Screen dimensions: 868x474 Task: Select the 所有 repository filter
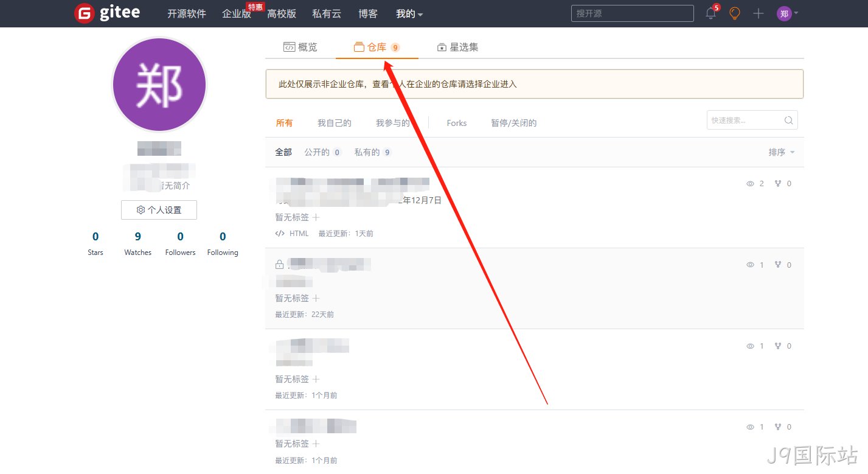284,123
